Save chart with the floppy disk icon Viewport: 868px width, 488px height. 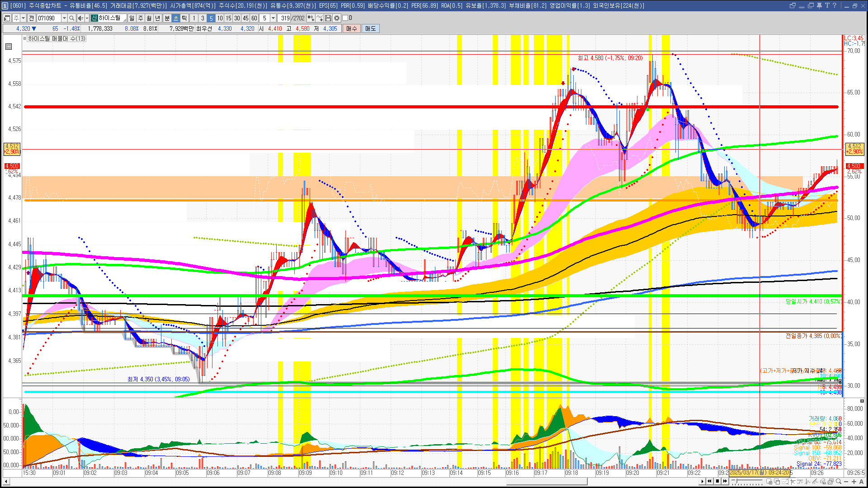point(328,18)
